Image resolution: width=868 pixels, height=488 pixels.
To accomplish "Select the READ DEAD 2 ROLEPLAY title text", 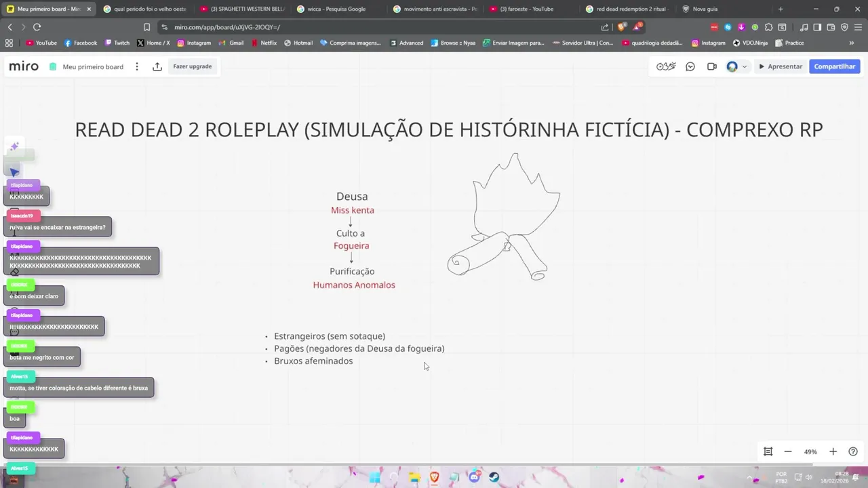I will tap(448, 129).
